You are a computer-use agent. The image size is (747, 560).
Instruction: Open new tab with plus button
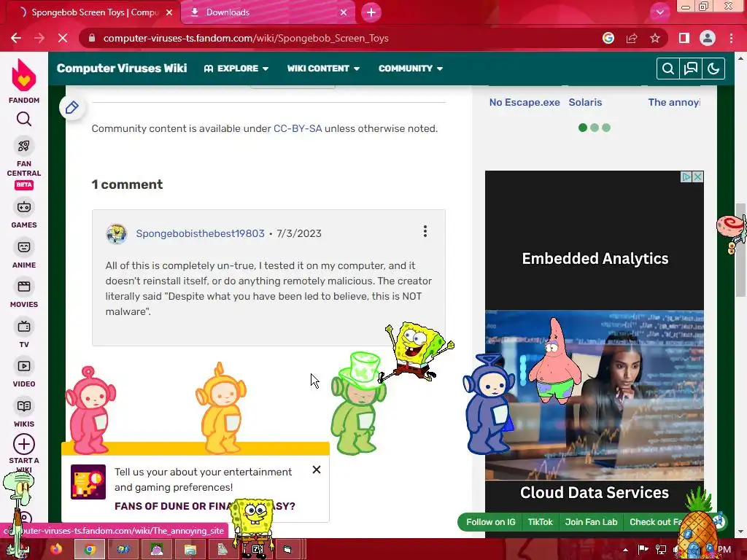371,12
